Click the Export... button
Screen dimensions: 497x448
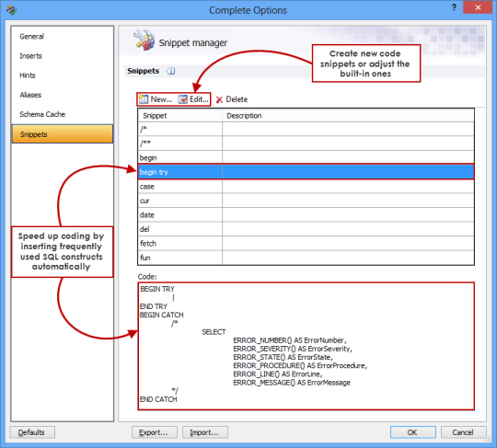155,432
